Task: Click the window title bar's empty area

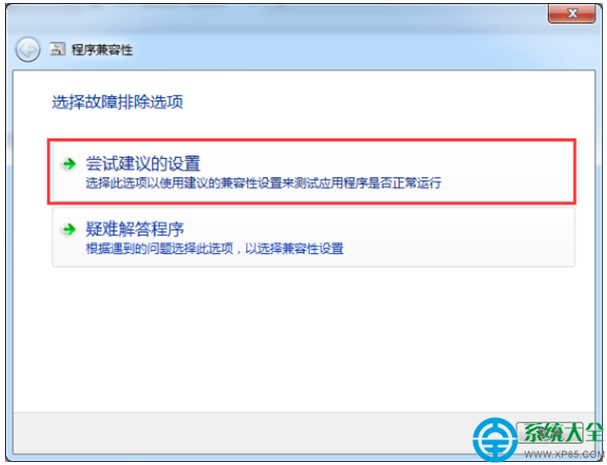Action: (x=310, y=17)
